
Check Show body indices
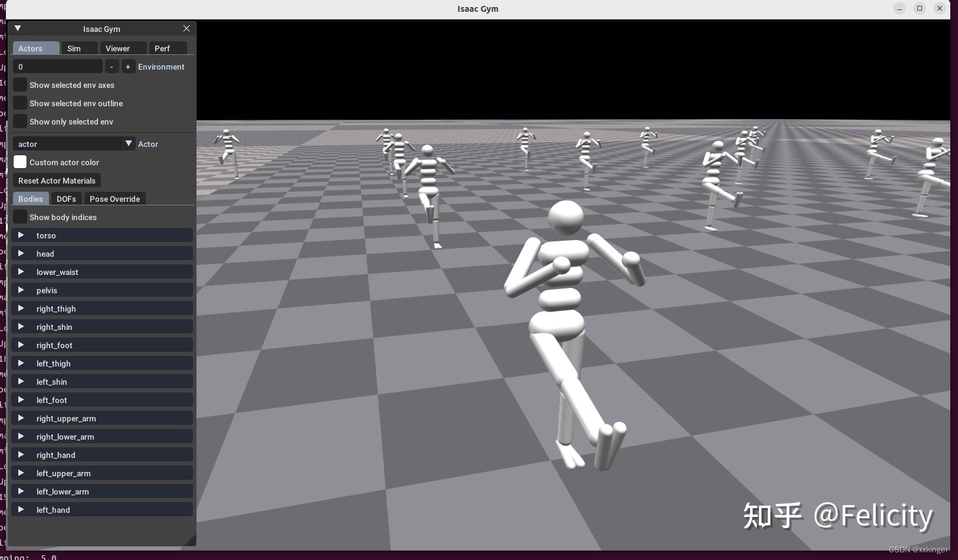(x=20, y=217)
